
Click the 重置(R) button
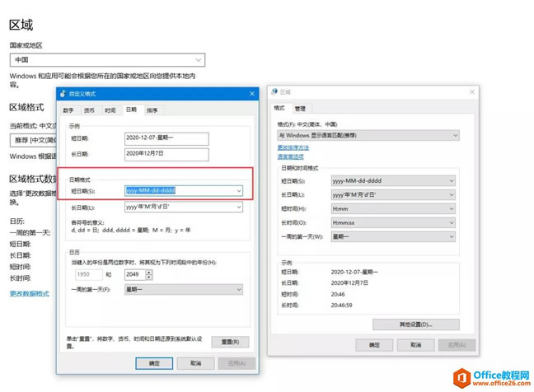click(230, 342)
